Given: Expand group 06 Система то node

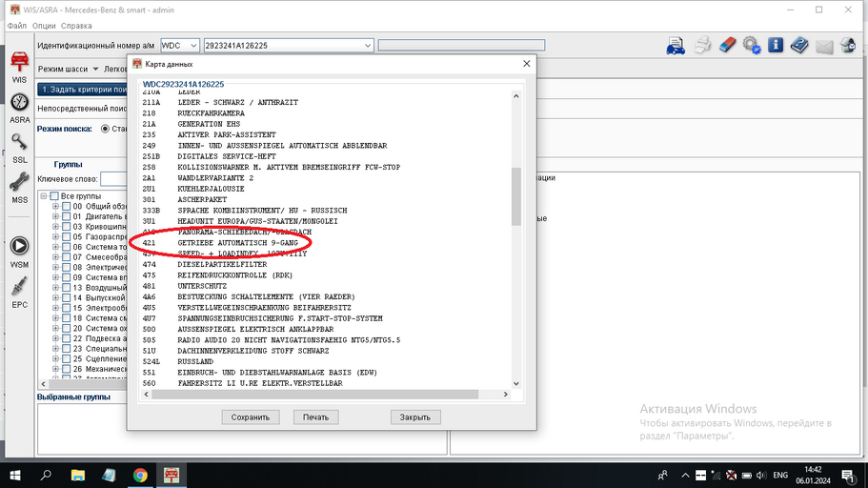Looking at the screenshot, I should pos(55,247).
